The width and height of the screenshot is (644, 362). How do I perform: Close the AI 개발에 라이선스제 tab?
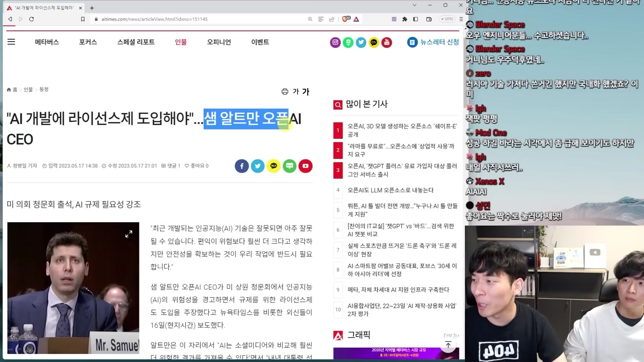[80, 8]
